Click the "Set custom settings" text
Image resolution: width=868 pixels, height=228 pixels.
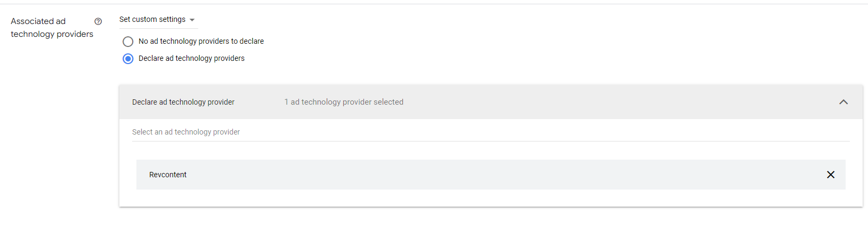[152, 19]
